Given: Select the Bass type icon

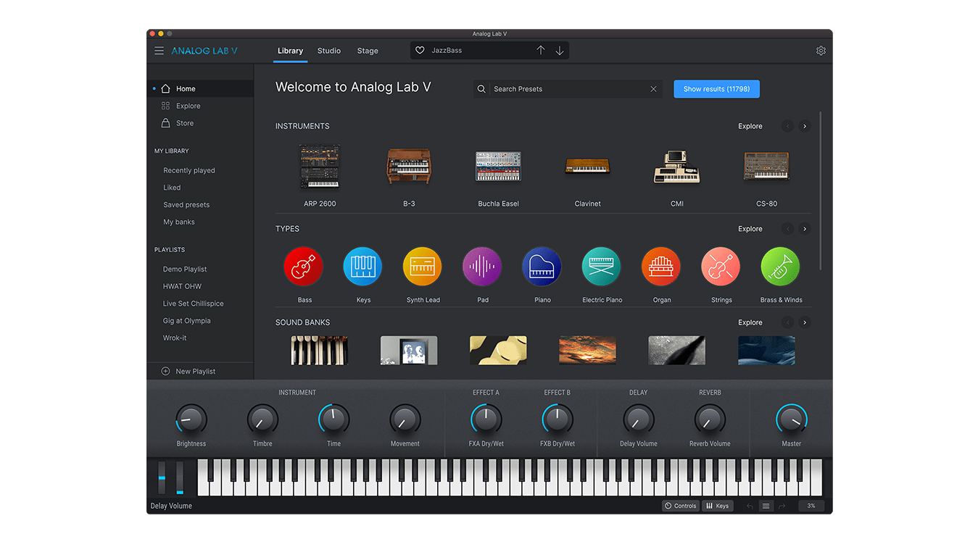Looking at the screenshot, I should (304, 267).
